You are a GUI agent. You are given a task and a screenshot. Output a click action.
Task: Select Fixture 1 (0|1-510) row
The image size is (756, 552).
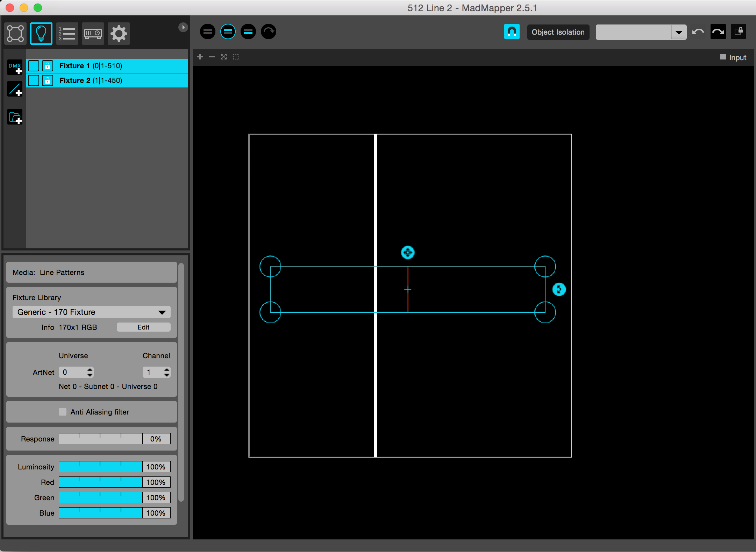(107, 66)
